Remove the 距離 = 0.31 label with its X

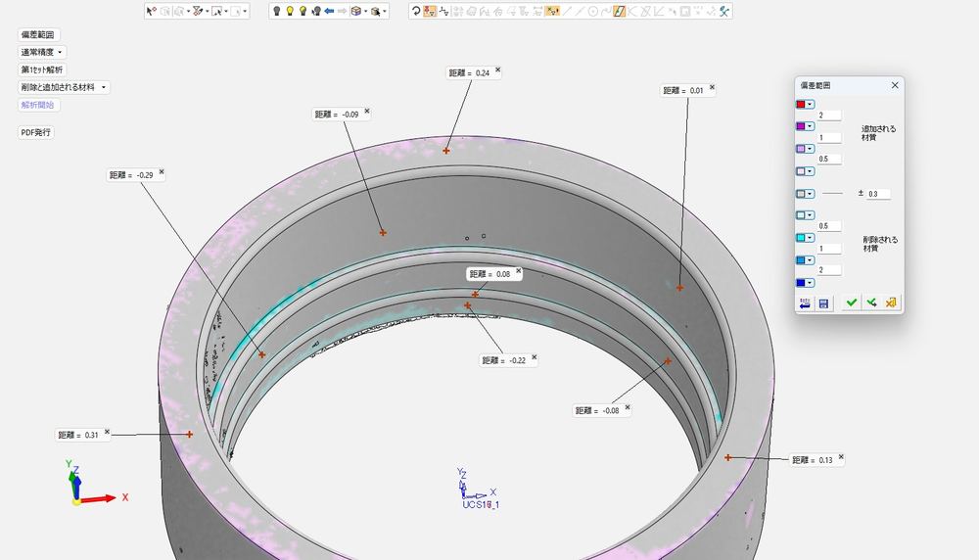point(107,432)
